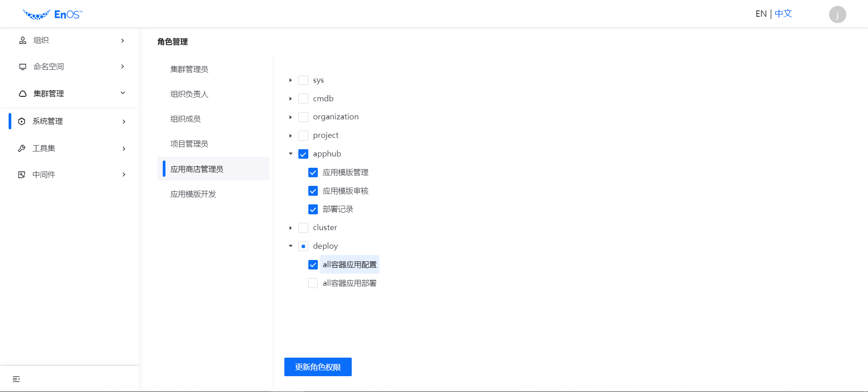Open the 命名空间 sidebar menu
This screenshot has height=392, width=868.
point(69,66)
